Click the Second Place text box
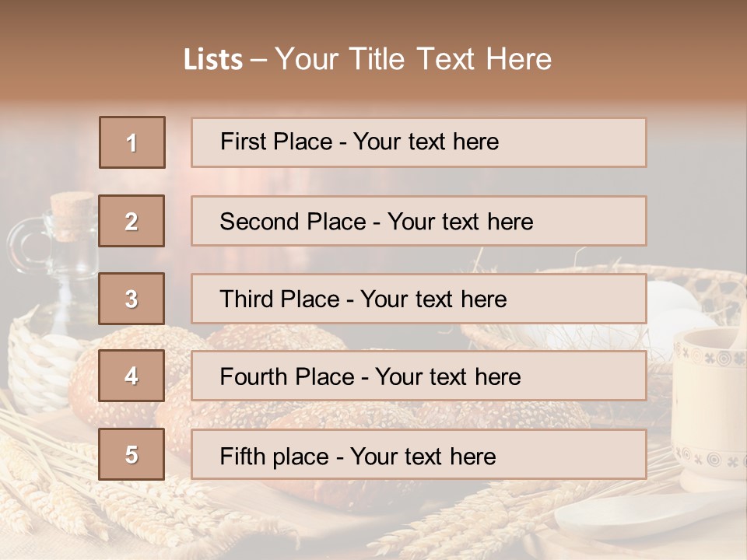This screenshot has width=747, height=560. point(419,221)
